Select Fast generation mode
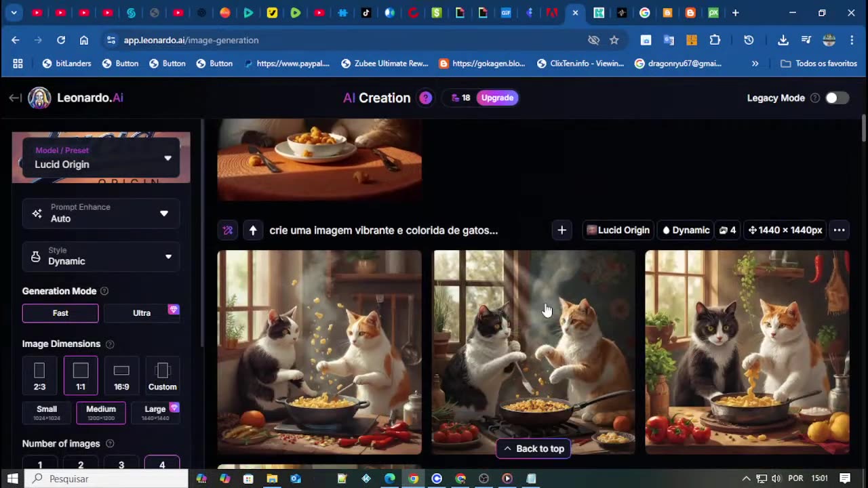The width and height of the screenshot is (868, 488). pos(60,313)
